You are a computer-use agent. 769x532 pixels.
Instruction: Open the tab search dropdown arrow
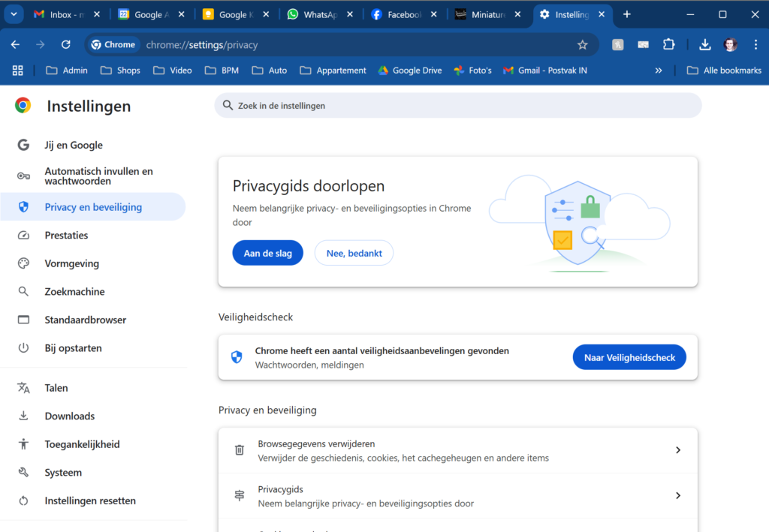point(14,14)
